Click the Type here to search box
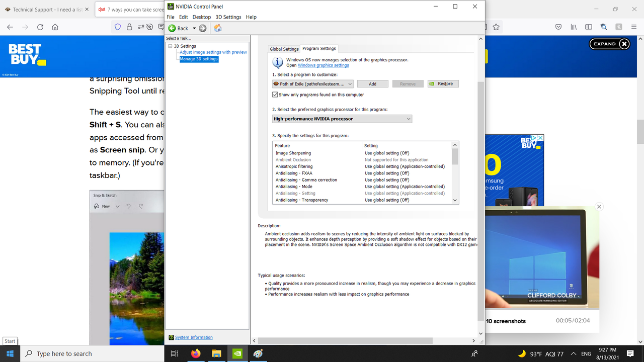Screen dimensions: 644x362 point(92,353)
